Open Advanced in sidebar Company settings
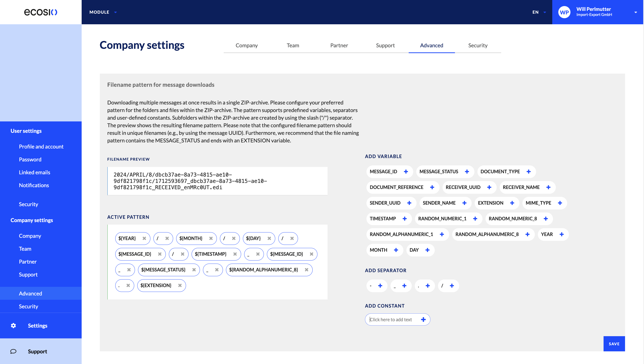The width and height of the screenshot is (644, 364). click(x=41, y=293)
